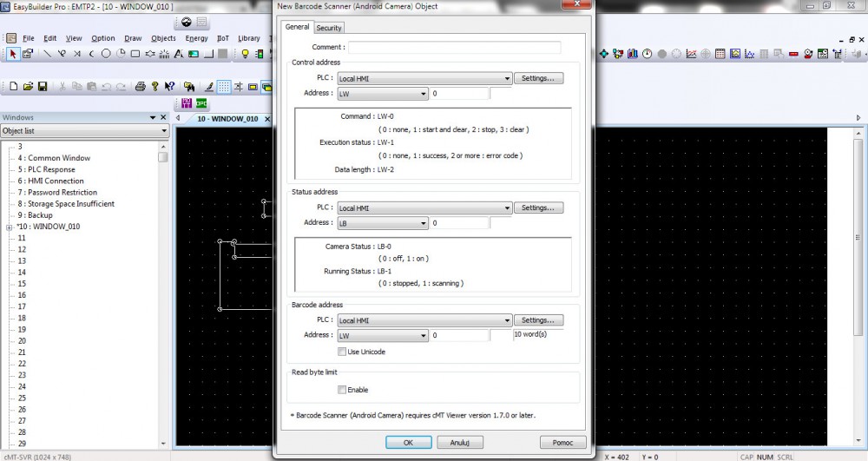Viewport: 868px width, 461px height.
Task: Click the Save project icon
Action: 42,87
